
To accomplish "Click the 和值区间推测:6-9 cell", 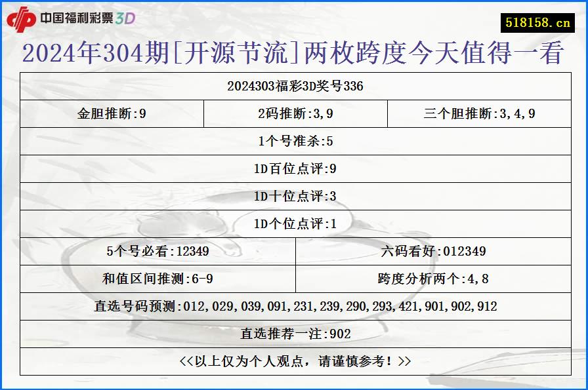I will [157, 277].
